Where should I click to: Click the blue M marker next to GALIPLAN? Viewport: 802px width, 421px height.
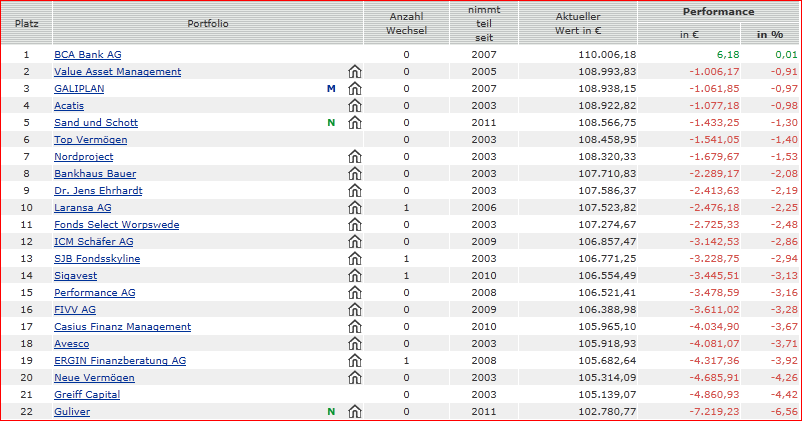(x=331, y=89)
